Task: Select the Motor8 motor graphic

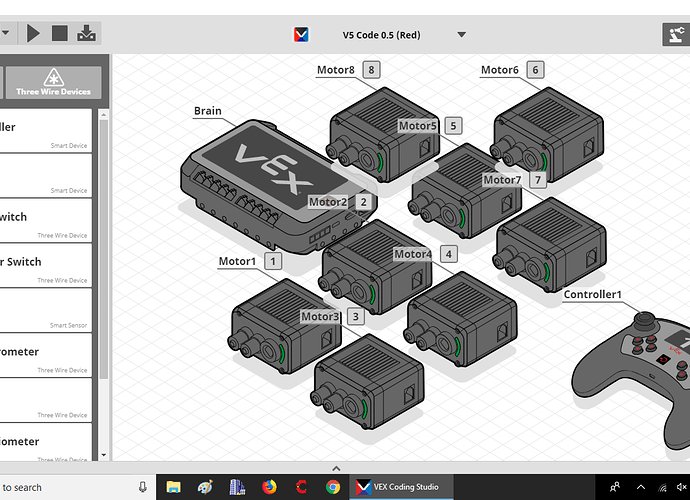Action: pos(384,134)
